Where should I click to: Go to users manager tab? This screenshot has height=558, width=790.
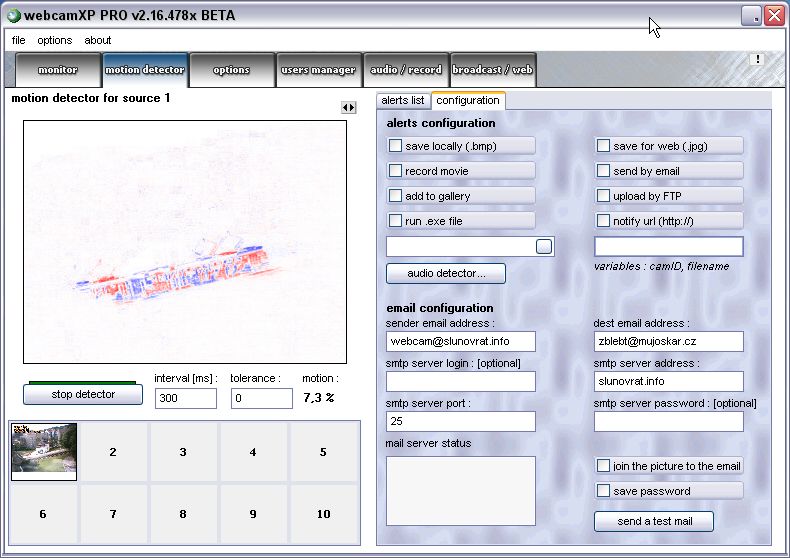tap(318, 69)
